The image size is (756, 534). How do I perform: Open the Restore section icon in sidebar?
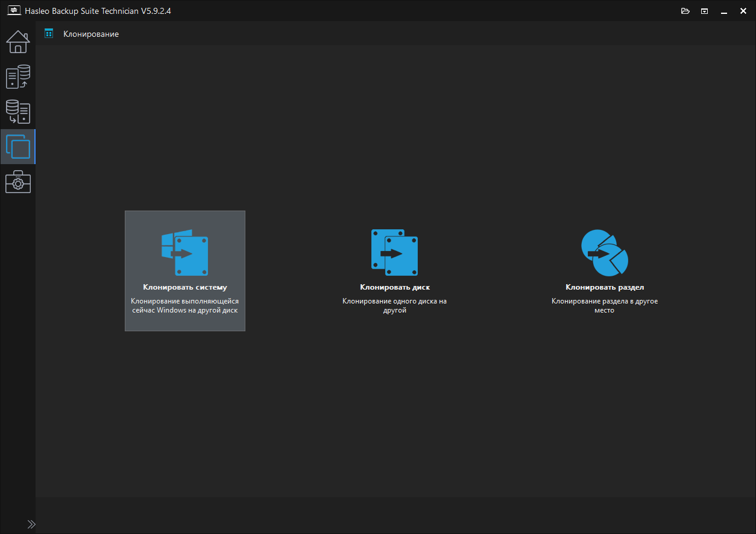click(18, 112)
